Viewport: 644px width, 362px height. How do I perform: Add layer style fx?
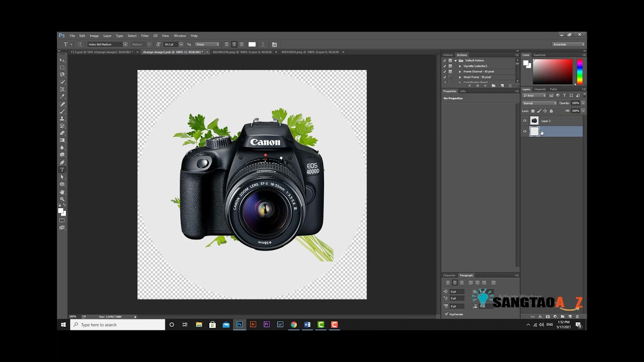pyautogui.click(x=541, y=317)
